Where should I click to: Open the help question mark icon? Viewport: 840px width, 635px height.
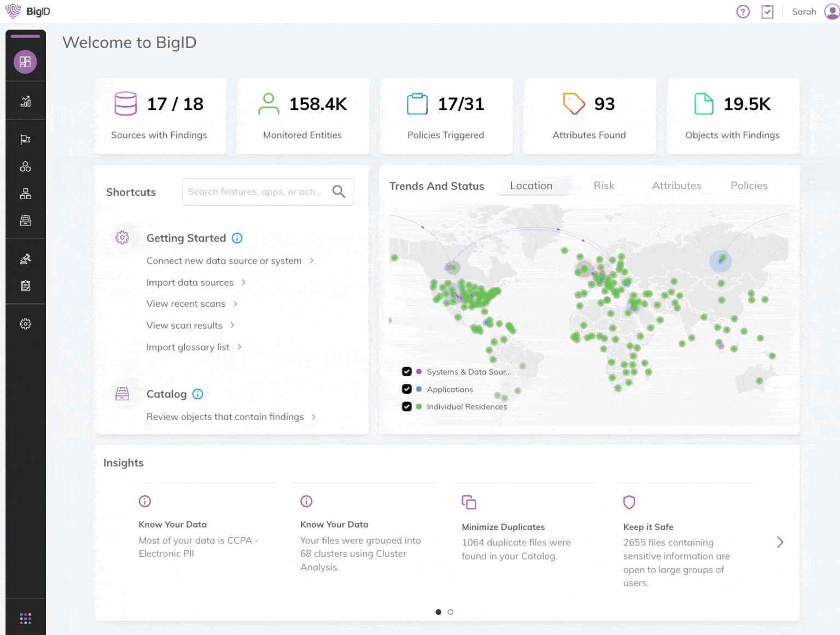pos(743,11)
